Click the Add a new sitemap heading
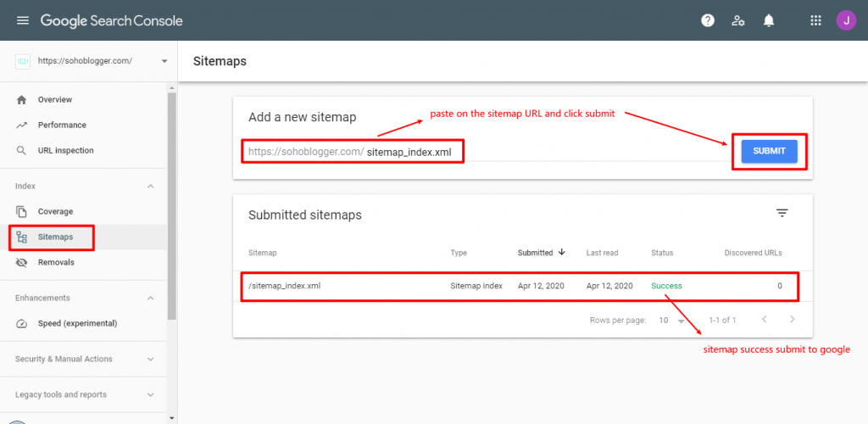Image resolution: width=868 pixels, height=424 pixels. (x=303, y=117)
